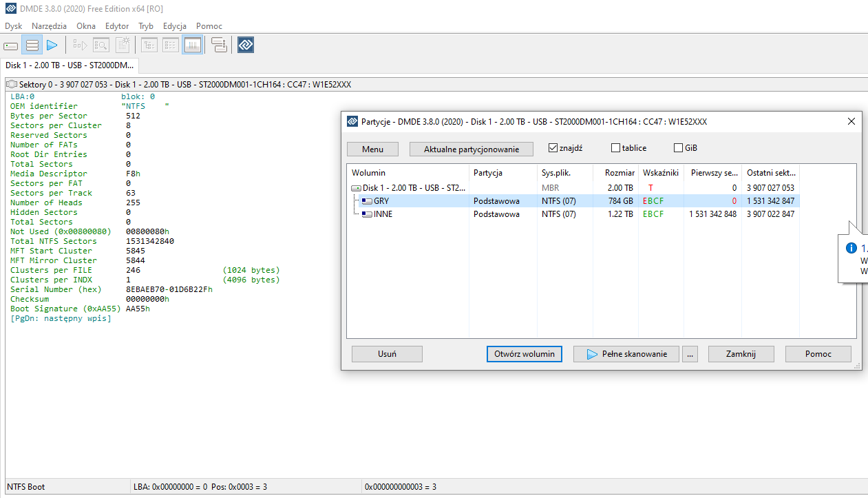This screenshot has width=868, height=498.
Task: Toggle the znajdź checkbox
Action: (553, 148)
